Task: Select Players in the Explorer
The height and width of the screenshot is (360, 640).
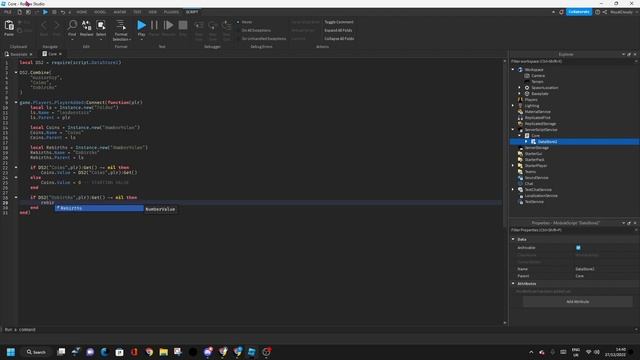Action: [531, 100]
